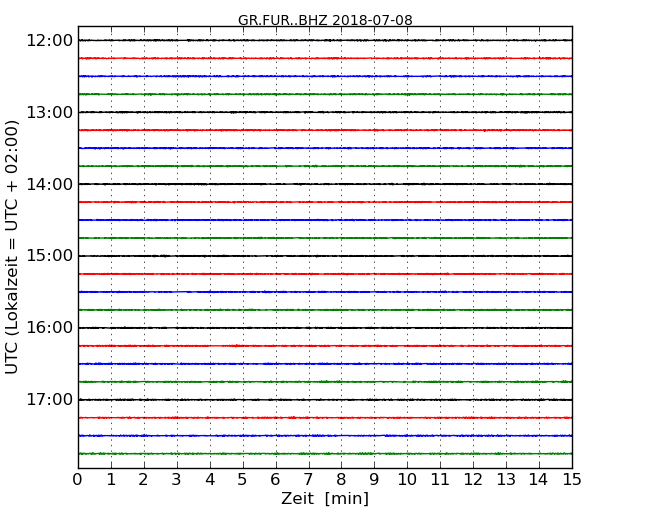
Task: Click the x-axis tick label 11
Action: pyautogui.click(x=440, y=480)
